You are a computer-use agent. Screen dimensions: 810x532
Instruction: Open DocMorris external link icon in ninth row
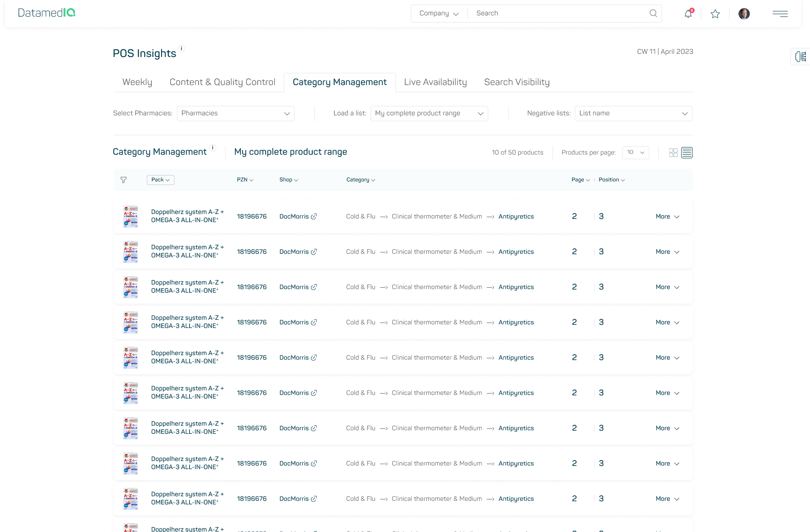(314, 499)
